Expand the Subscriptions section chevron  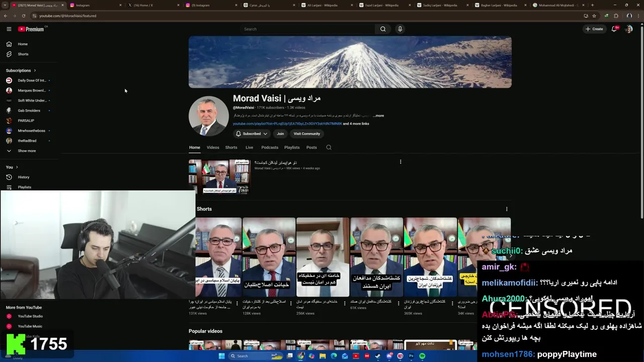(x=35, y=70)
